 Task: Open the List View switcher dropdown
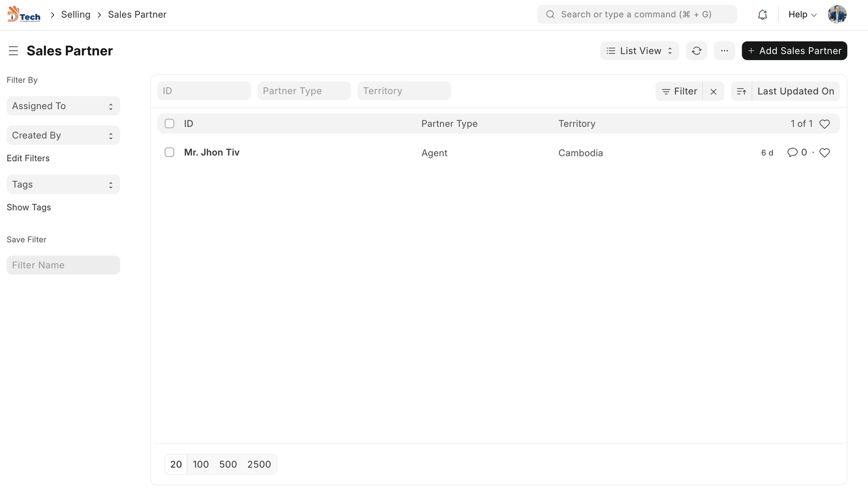point(639,51)
